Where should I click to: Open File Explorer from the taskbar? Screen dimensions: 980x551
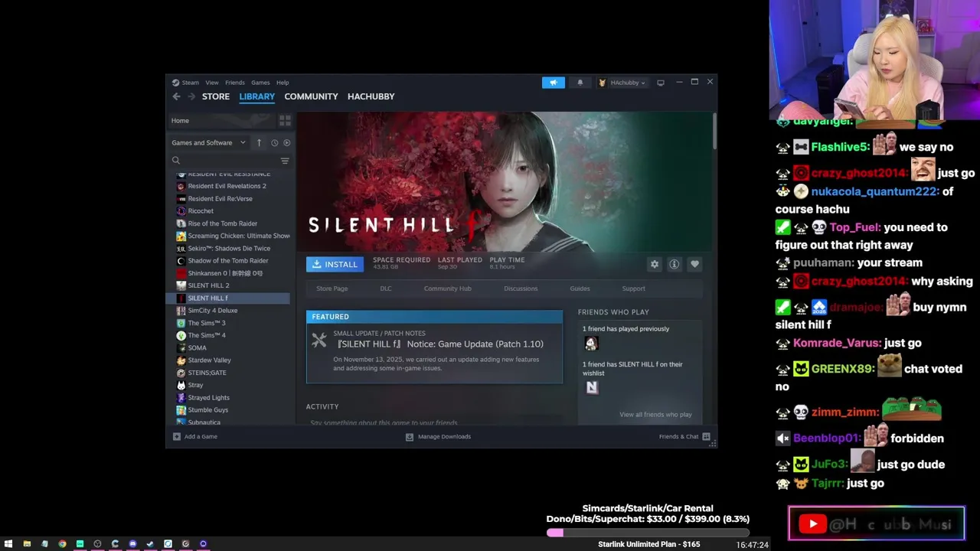click(27, 544)
